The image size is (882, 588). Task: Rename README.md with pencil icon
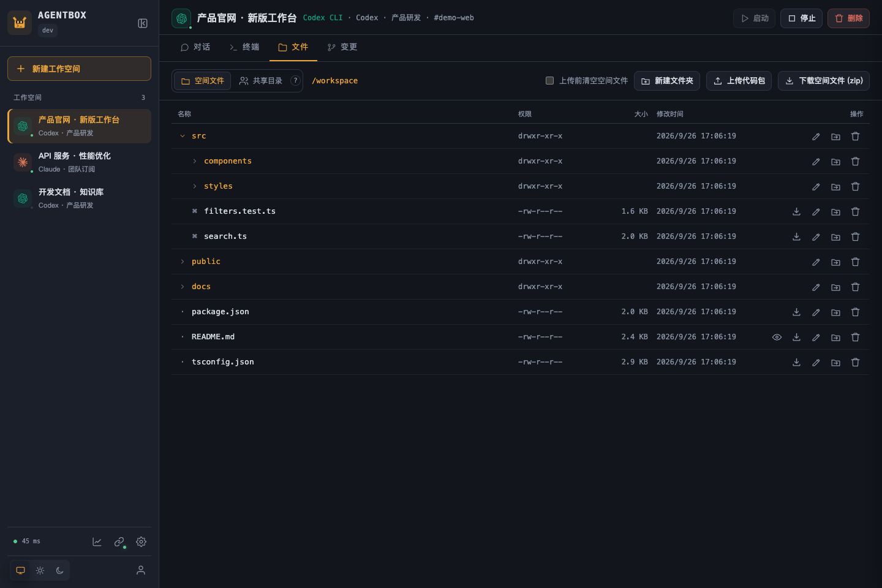[x=816, y=337]
